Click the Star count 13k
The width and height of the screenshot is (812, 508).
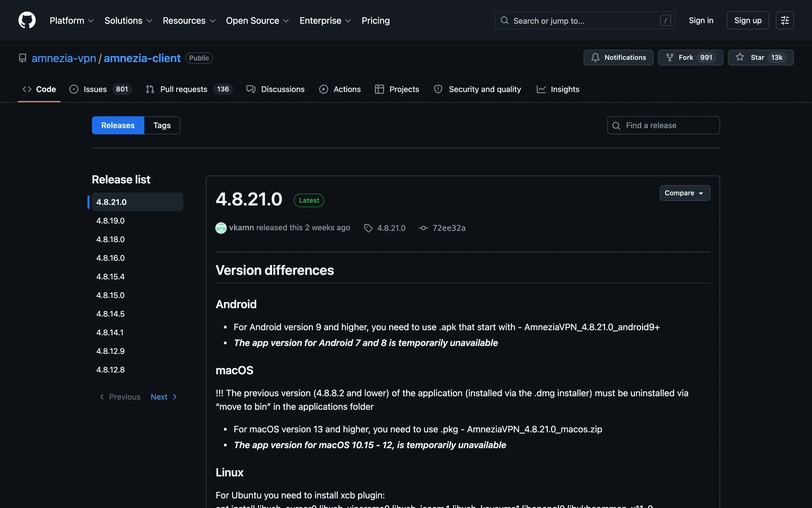776,58
